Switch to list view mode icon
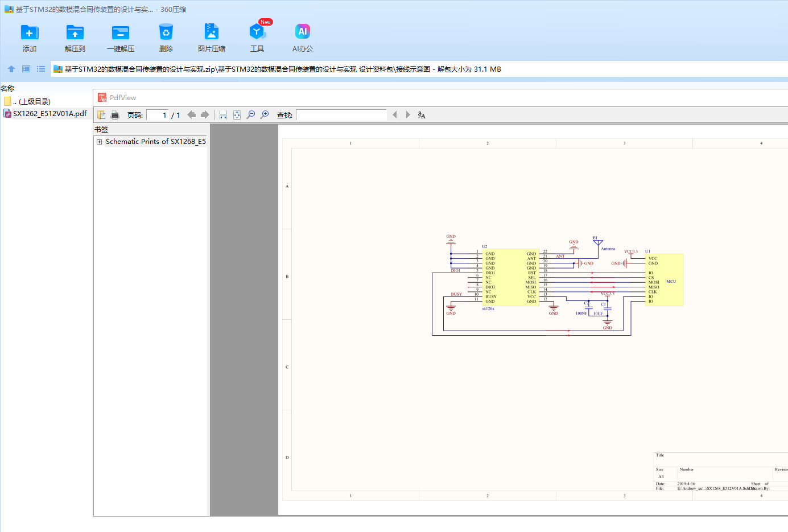 pyautogui.click(x=41, y=69)
